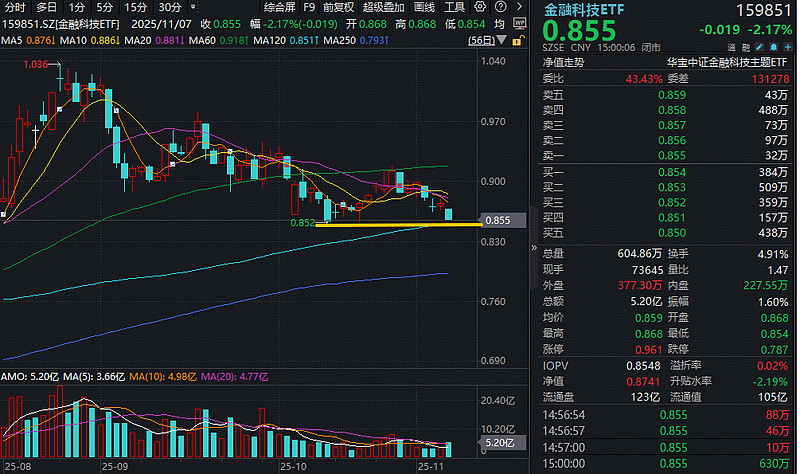
Task: Open the 综合屏 view
Action: click(280, 7)
